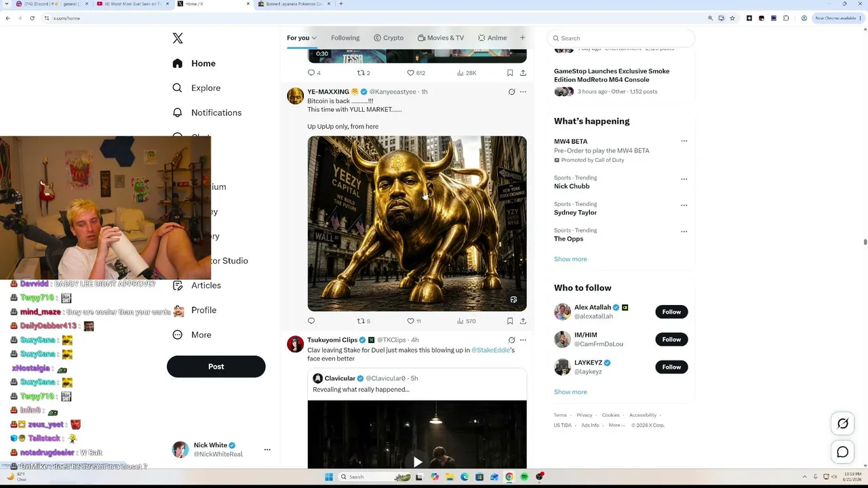Open Profile in the sidebar
868x488 pixels.
click(x=195, y=310)
